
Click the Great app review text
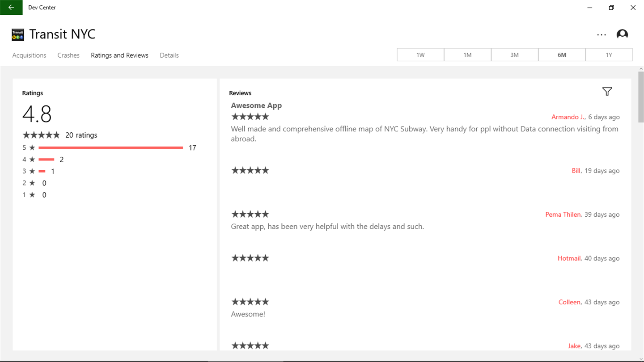tap(327, 227)
